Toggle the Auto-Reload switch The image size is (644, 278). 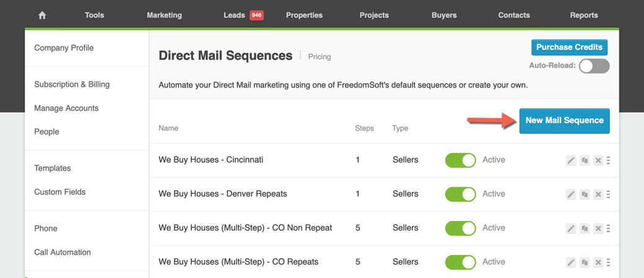[x=594, y=66]
